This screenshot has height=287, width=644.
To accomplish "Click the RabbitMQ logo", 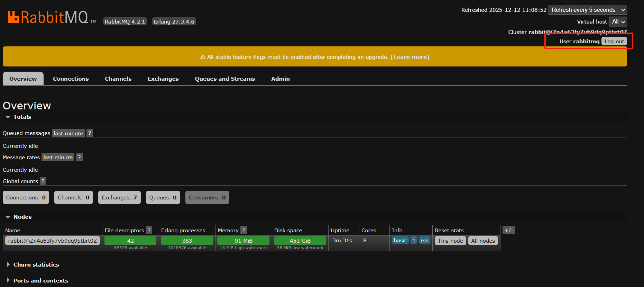I will [52, 17].
